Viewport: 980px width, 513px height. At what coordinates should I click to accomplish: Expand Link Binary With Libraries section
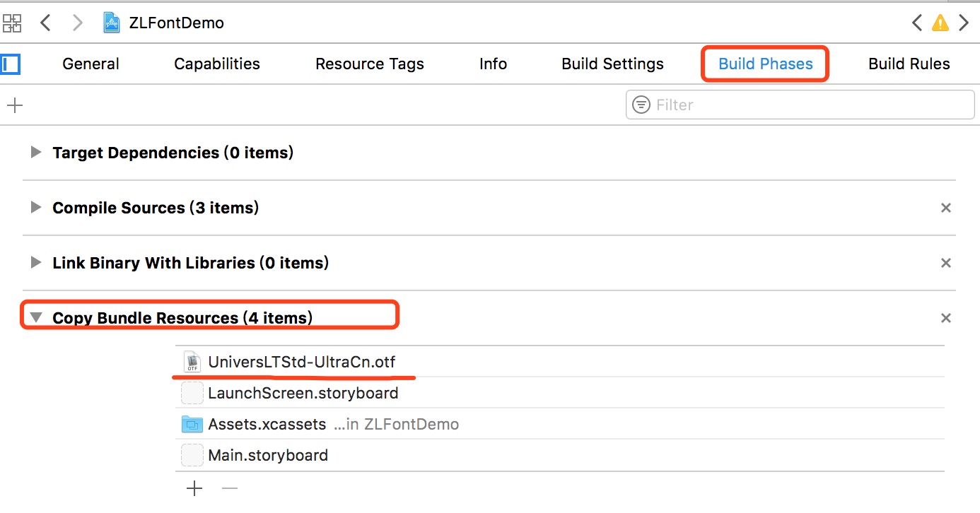[x=35, y=263]
